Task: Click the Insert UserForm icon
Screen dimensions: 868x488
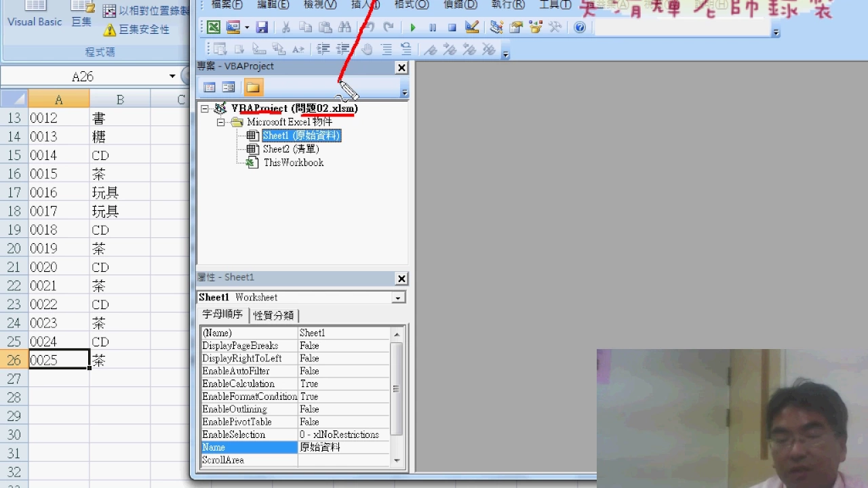Action: (x=233, y=27)
